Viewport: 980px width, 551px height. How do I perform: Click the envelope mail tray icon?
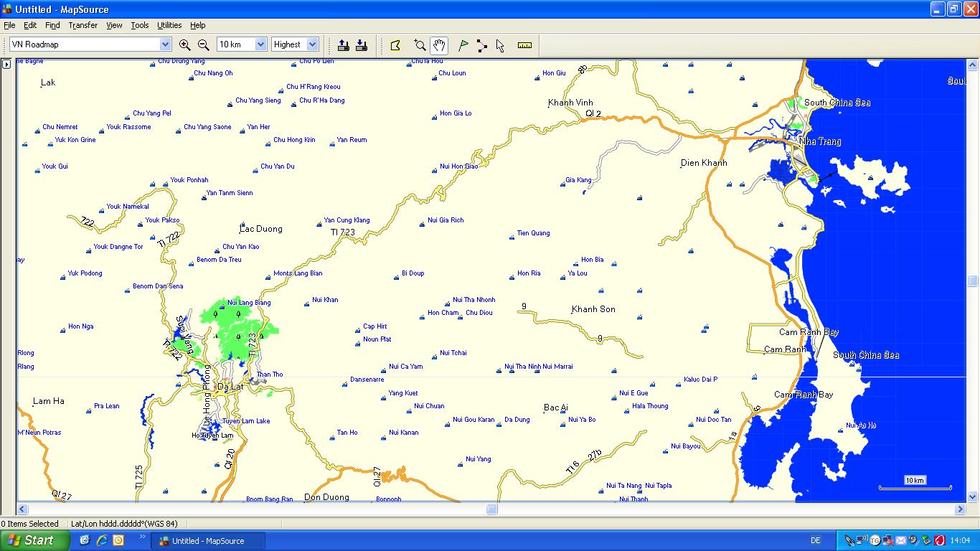[900, 540]
